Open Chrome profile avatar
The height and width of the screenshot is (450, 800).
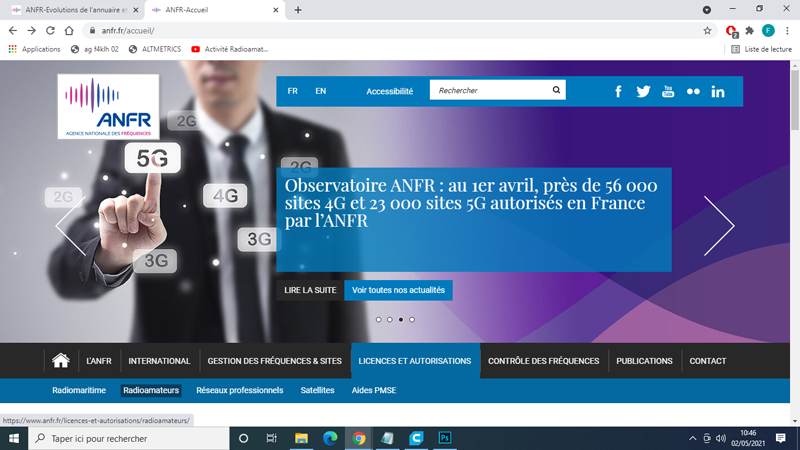coord(768,31)
